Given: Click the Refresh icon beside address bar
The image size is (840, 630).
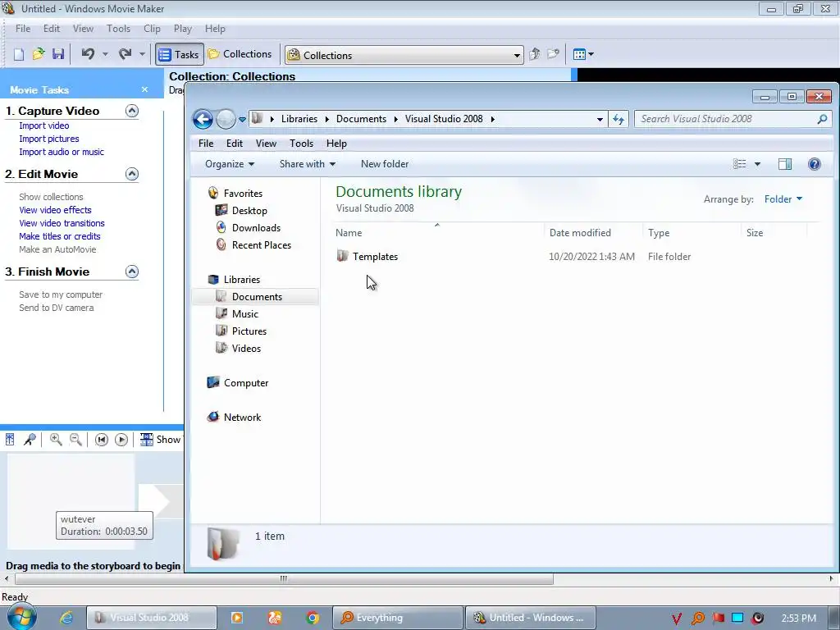Looking at the screenshot, I should [x=619, y=120].
